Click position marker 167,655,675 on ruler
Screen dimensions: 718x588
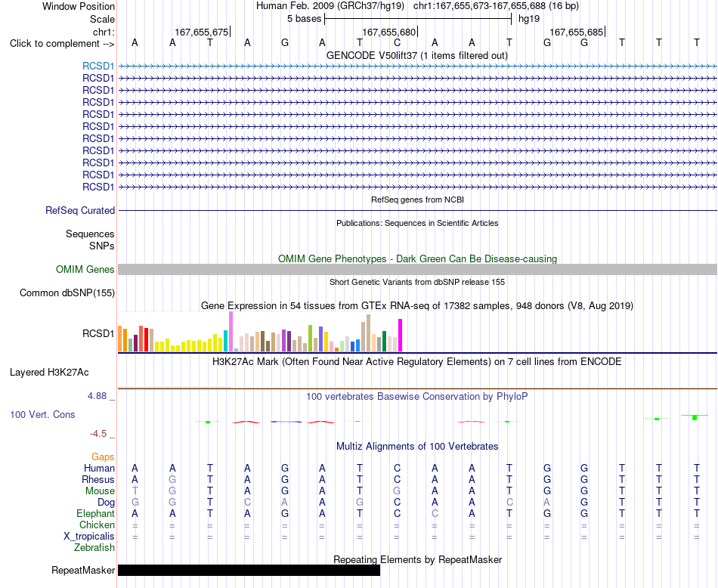coord(202,32)
